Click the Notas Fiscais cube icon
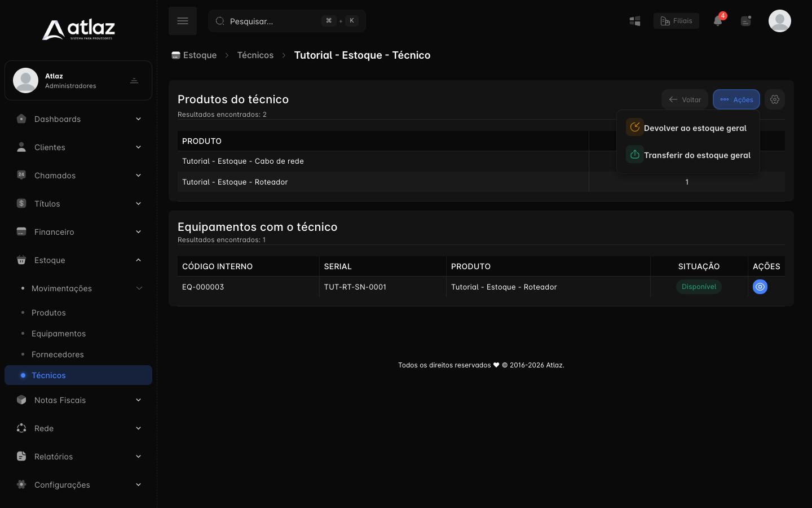This screenshot has height=508, width=812. pyautogui.click(x=21, y=400)
